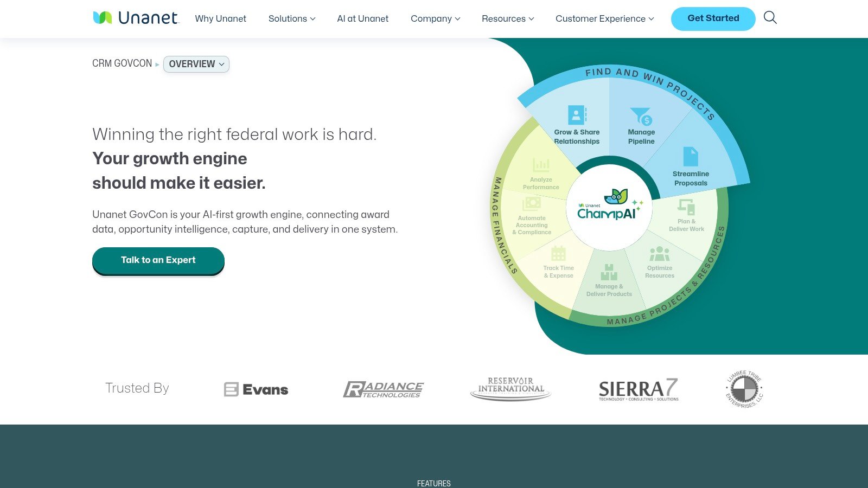Click the Optimize Resources people icon

pyautogui.click(x=660, y=254)
